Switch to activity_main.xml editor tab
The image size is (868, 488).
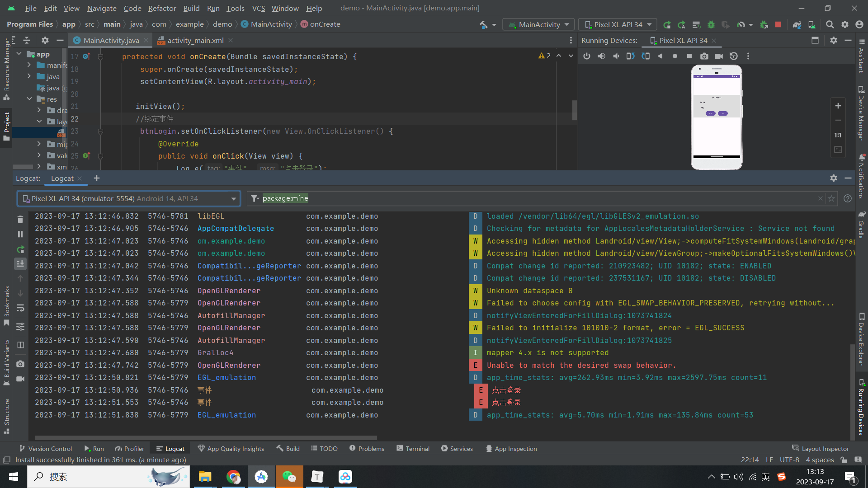click(195, 40)
